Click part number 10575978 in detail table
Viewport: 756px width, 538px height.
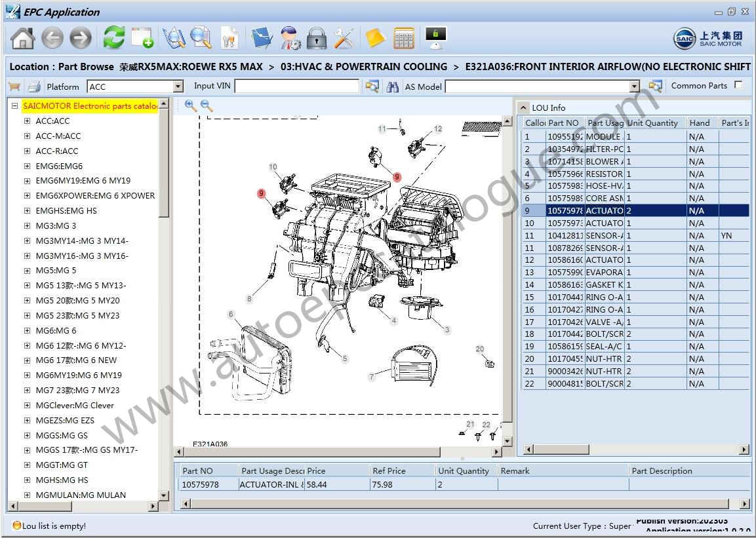[x=200, y=484]
